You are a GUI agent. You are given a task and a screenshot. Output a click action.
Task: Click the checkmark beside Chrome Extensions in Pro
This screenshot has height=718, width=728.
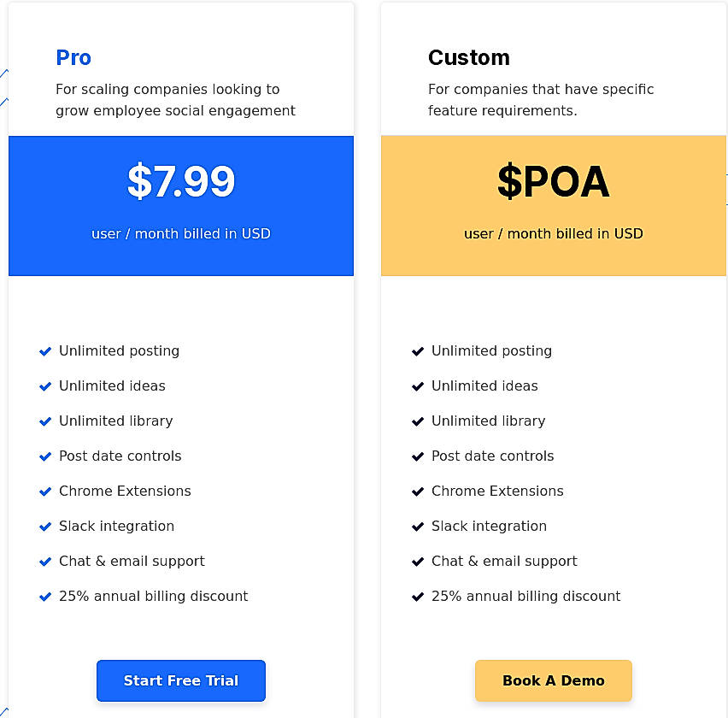(45, 491)
